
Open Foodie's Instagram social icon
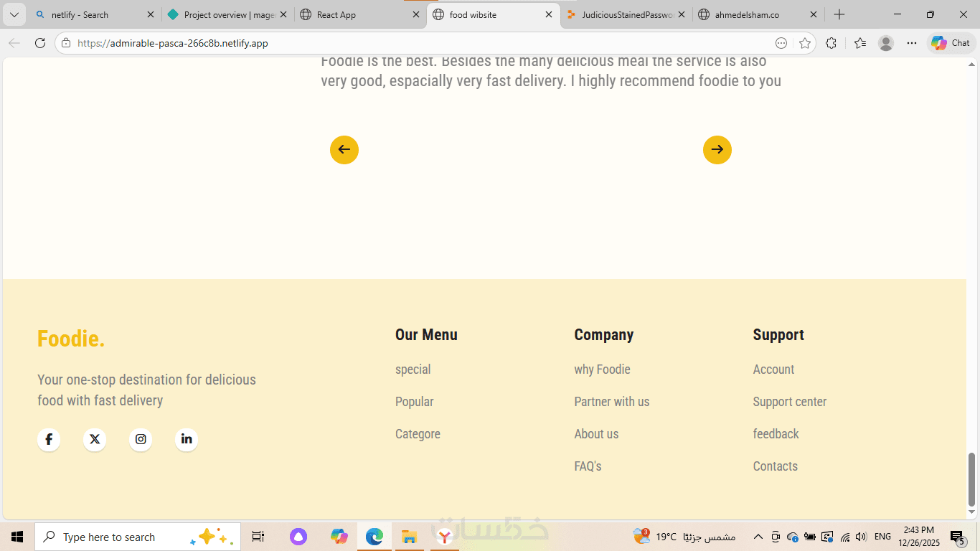pos(141,439)
